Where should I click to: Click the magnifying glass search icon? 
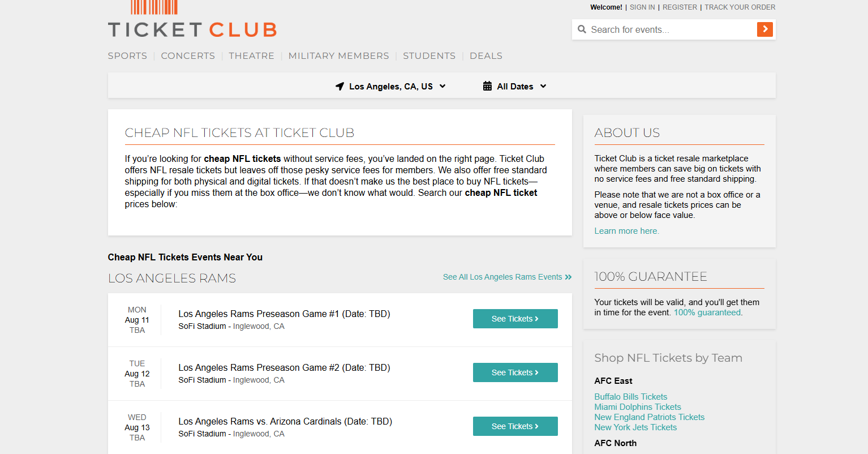click(582, 29)
